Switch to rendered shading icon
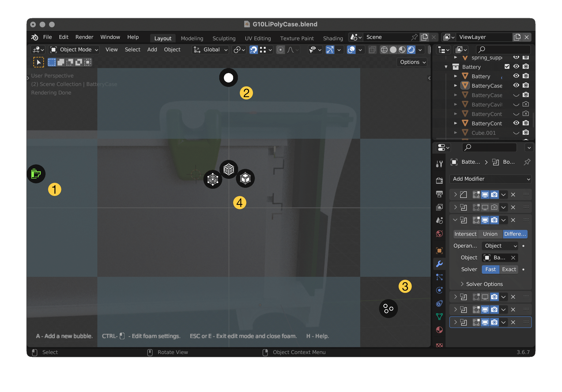 click(411, 50)
